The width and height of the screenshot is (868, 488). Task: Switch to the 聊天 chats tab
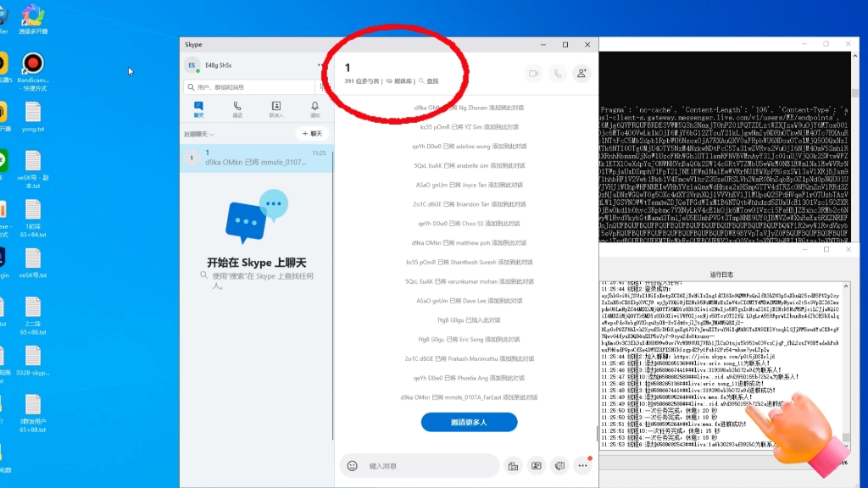[198, 109]
